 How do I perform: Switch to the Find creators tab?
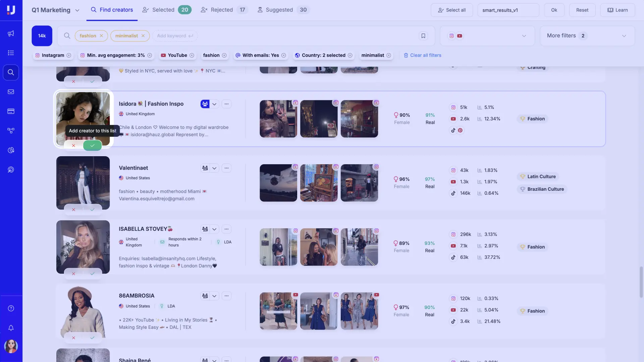pos(112,10)
